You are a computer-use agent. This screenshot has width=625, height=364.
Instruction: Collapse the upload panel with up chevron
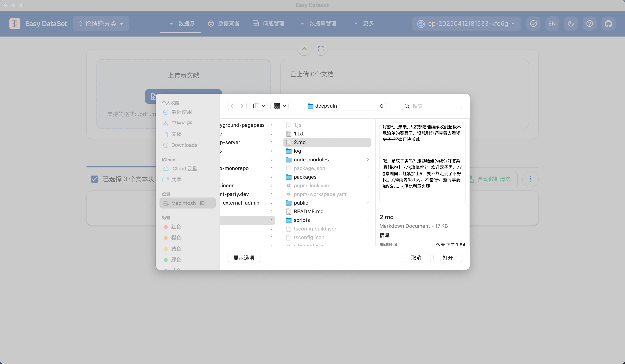coord(304,49)
